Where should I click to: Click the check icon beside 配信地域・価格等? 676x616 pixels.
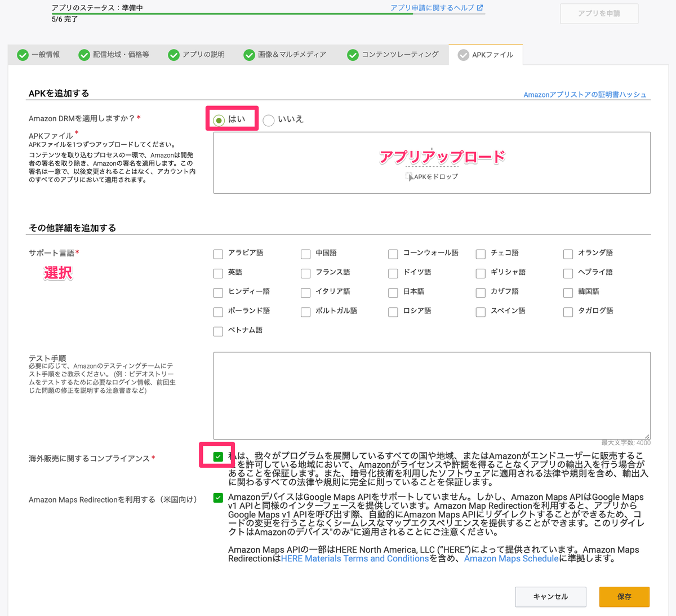[84, 55]
